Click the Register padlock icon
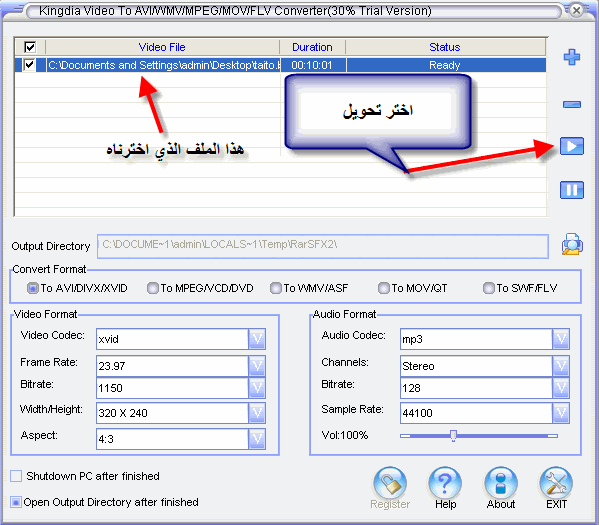Viewport: 599px width, 525px height. coord(390,483)
